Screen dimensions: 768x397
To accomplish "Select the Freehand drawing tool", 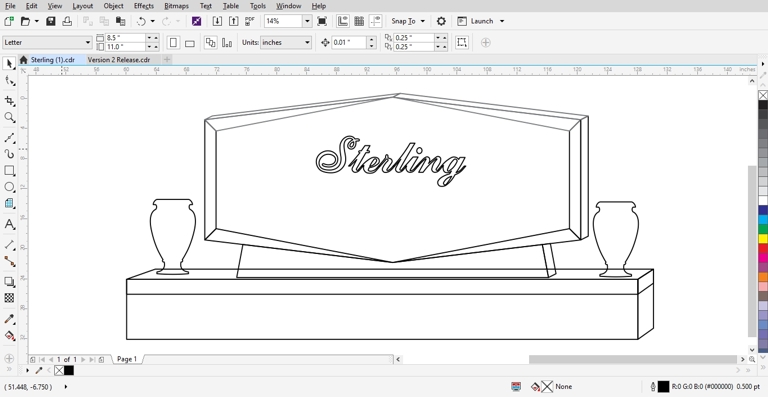I will pyautogui.click(x=9, y=138).
